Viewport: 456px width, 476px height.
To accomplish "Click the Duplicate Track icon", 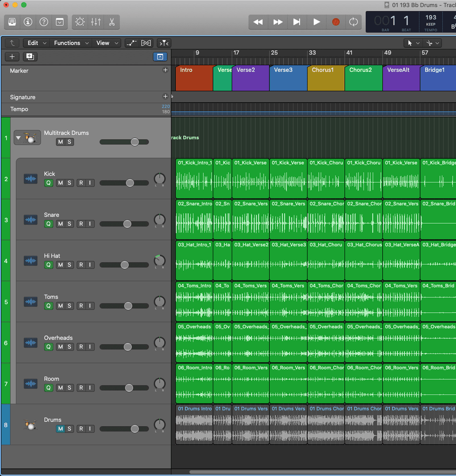I will (x=30, y=57).
